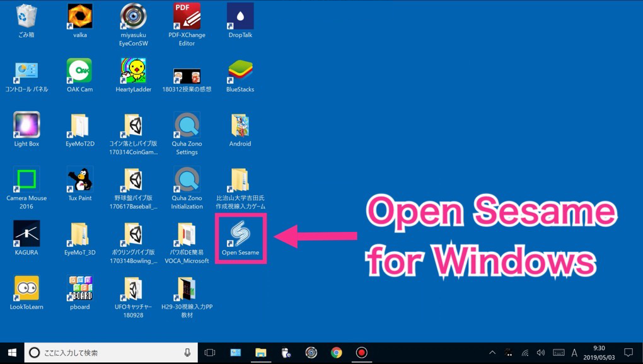Viewport: 643px width, 364px height.
Task: Open the touch keyboard tray icon
Action: 559,353
